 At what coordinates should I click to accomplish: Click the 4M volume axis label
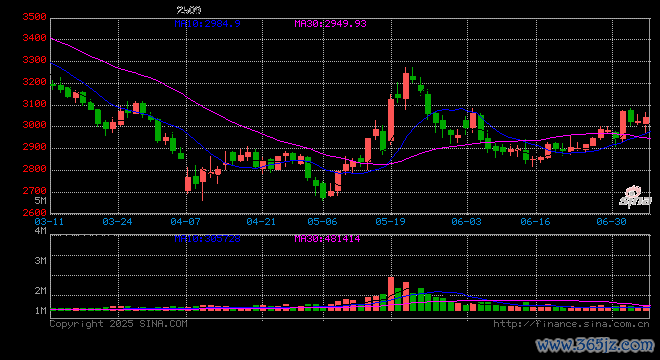click(x=40, y=231)
